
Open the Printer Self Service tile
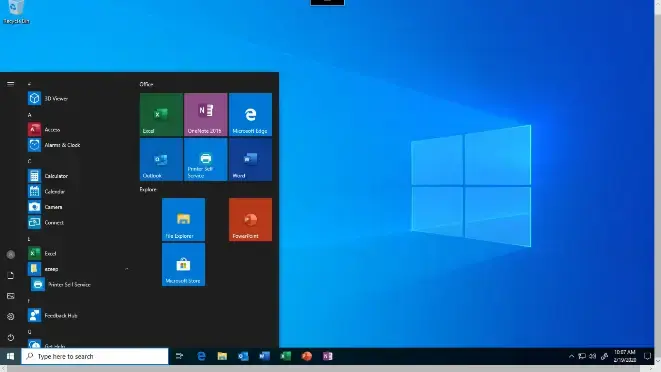coord(206,159)
